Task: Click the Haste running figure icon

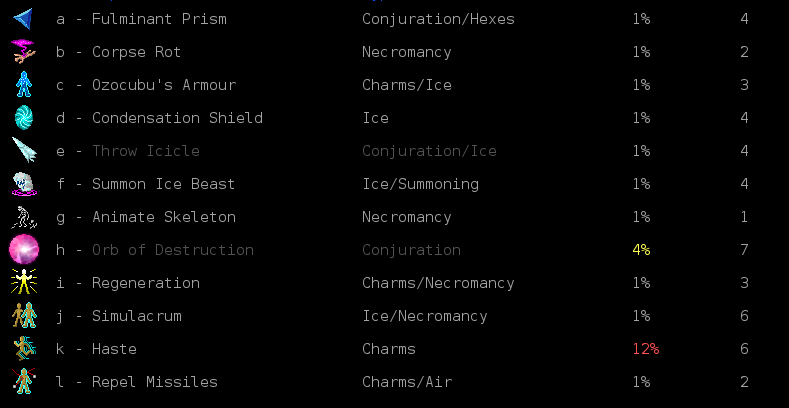Action: (24, 349)
